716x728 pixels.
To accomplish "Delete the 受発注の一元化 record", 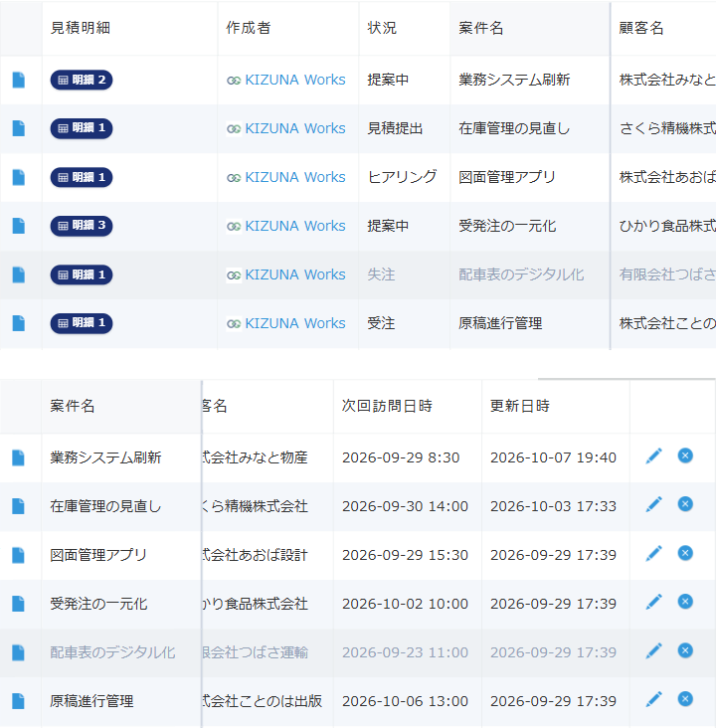I will click(685, 602).
